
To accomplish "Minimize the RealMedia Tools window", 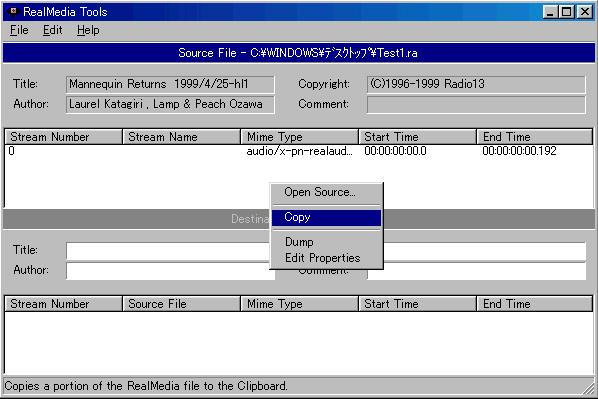I will pos(550,12).
